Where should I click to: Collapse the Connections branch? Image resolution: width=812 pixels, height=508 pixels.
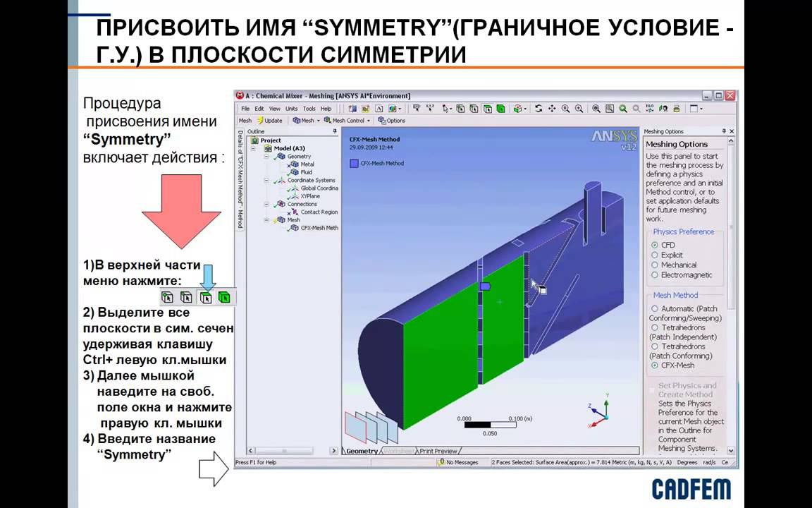266,204
